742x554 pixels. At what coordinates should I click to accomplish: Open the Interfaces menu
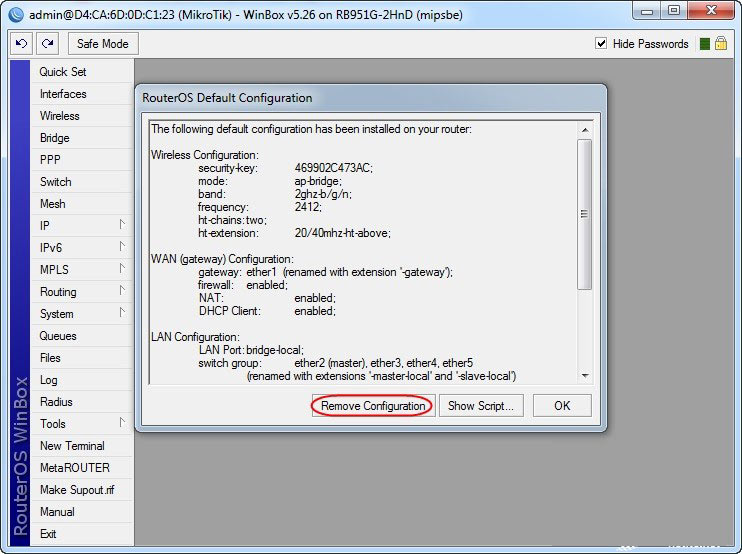pos(82,94)
